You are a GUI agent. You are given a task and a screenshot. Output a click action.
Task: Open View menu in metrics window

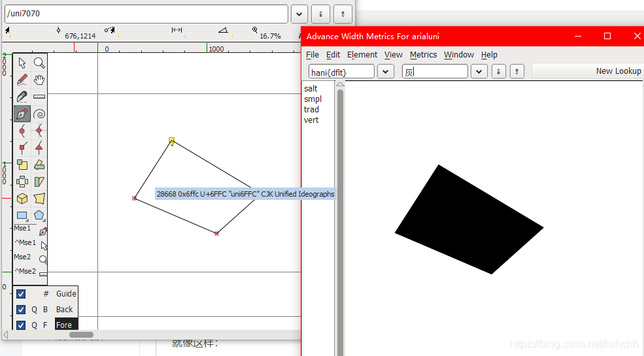tap(394, 55)
